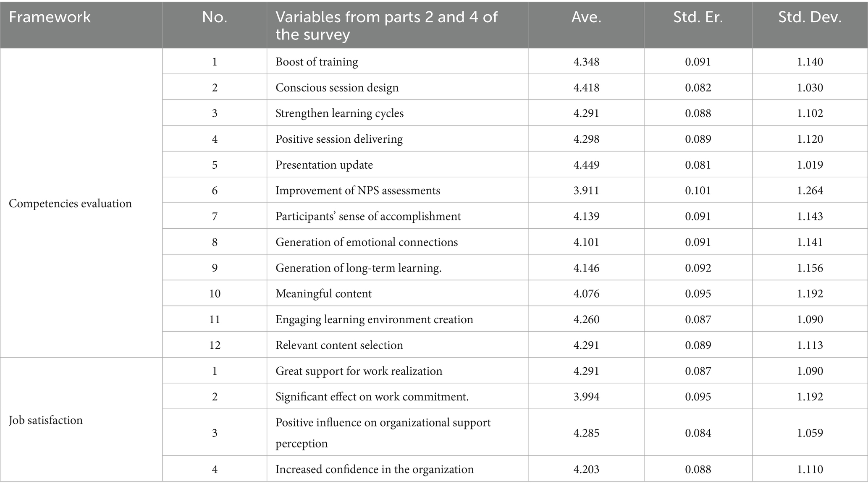The width and height of the screenshot is (868, 489).
Task: Click the variables from parts 2 and 4 header
Action: point(386,25)
